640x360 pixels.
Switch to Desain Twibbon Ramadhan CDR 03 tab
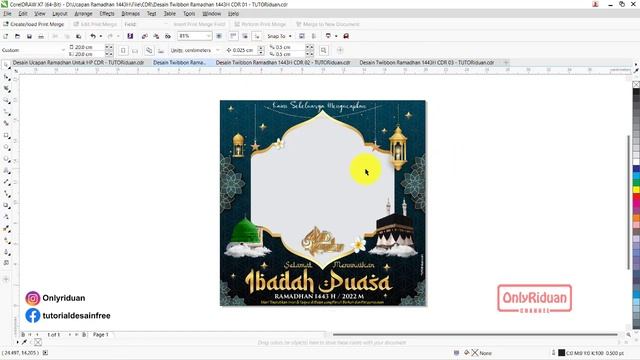tap(427, 62)
